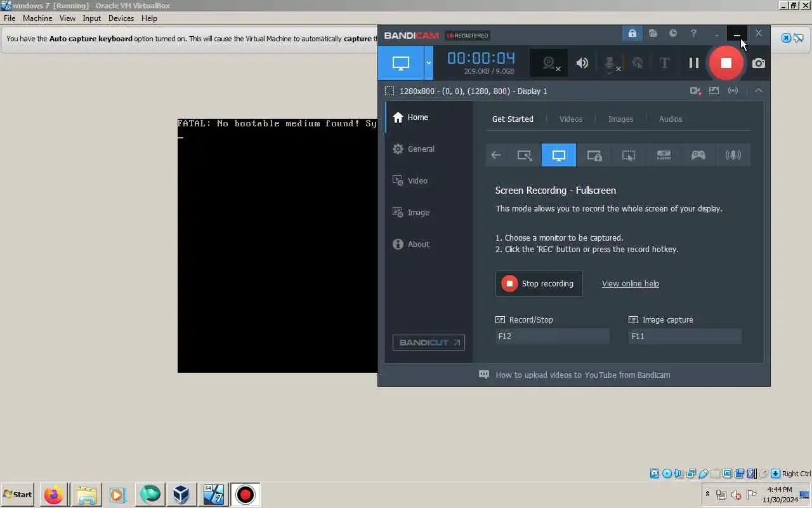Image resolution: width=812 pixels, height=508 pixels.
Task: Click the VirtualBox network status icon
Action: pos(691,474)
